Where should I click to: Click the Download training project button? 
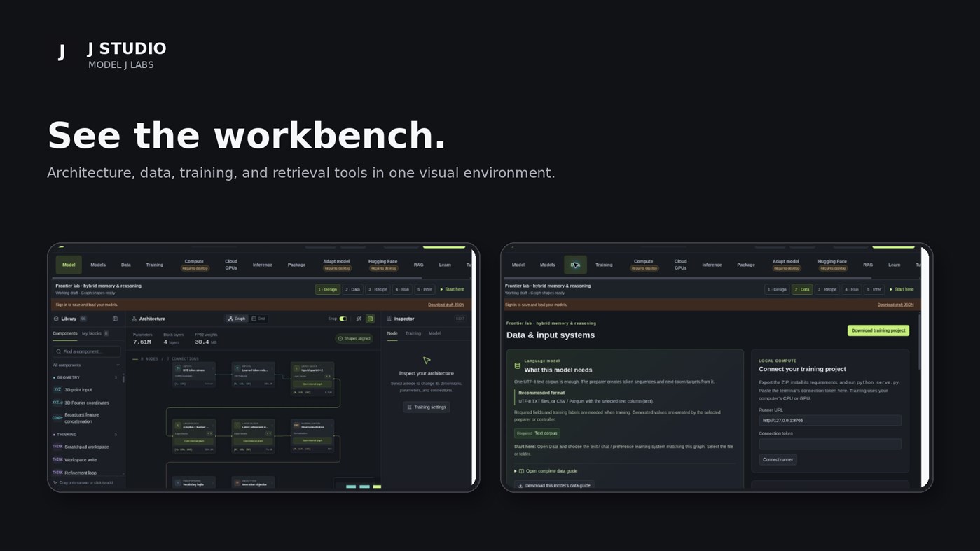(878, 330)
